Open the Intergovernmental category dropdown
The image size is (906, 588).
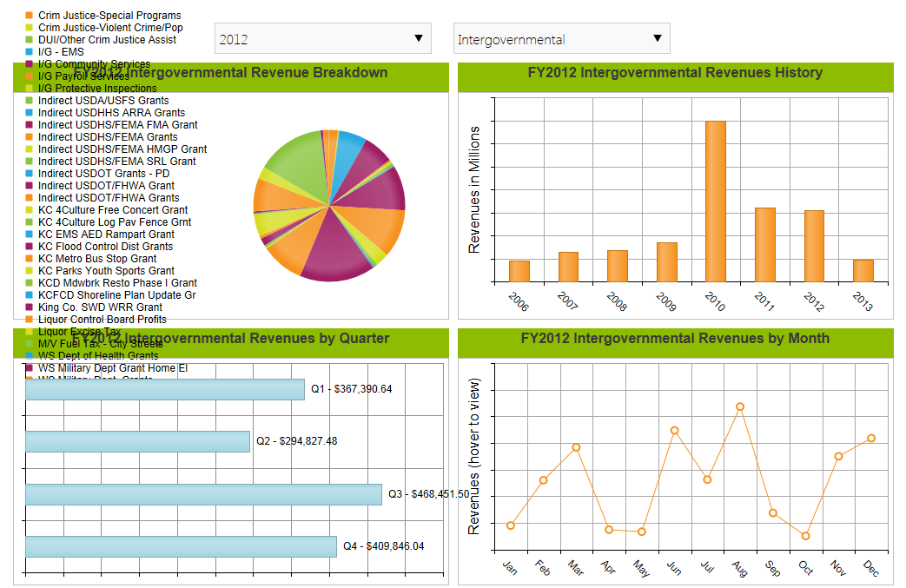point(562,39)
